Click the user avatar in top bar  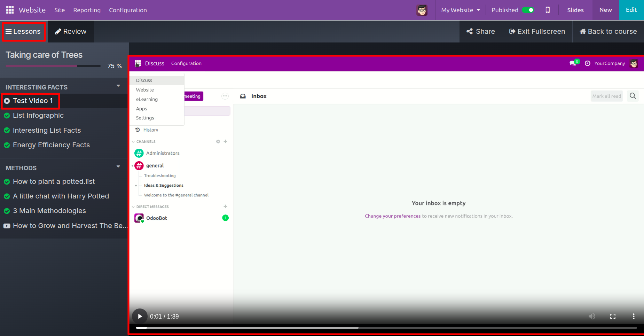(422, 10)
